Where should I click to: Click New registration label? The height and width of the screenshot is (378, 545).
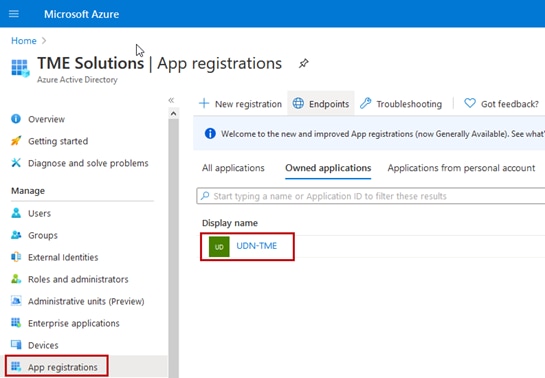(248, 104)
